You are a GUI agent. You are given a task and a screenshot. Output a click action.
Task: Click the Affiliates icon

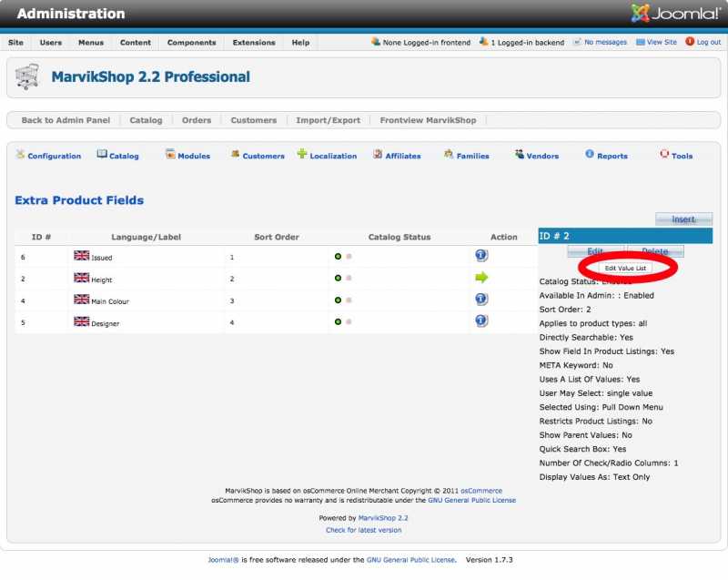[x=378, y=154]
